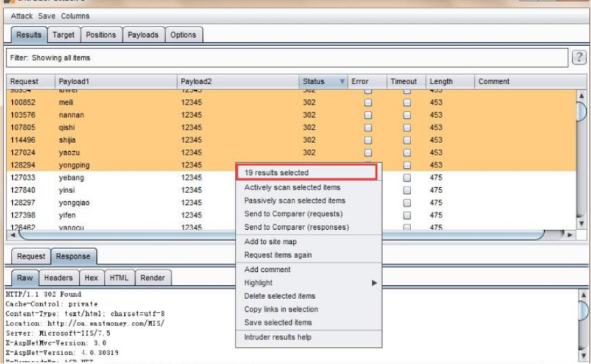Select the Render view tab

tap(153, 278)
